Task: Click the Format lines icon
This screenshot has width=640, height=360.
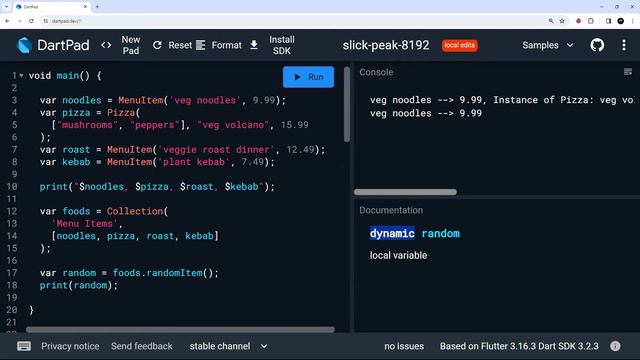Action: pyautogui.click(x=200, y=45)
